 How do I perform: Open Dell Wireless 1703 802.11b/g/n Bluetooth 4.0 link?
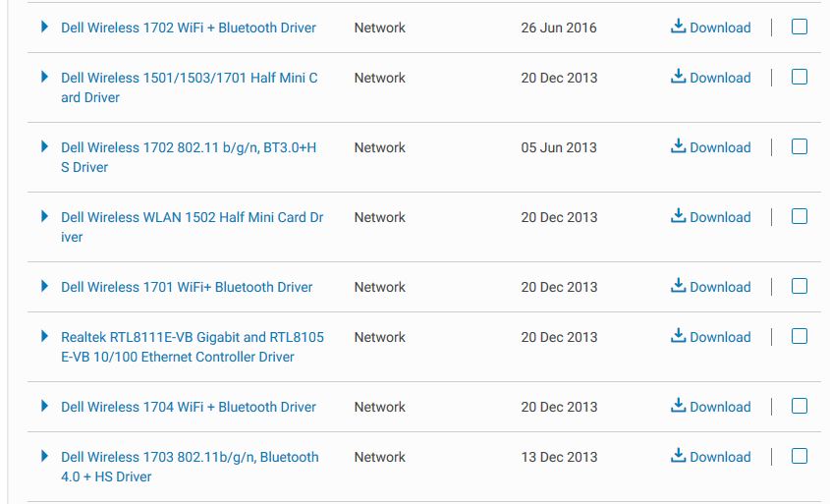pyautogui.click(x=190, y=467)
